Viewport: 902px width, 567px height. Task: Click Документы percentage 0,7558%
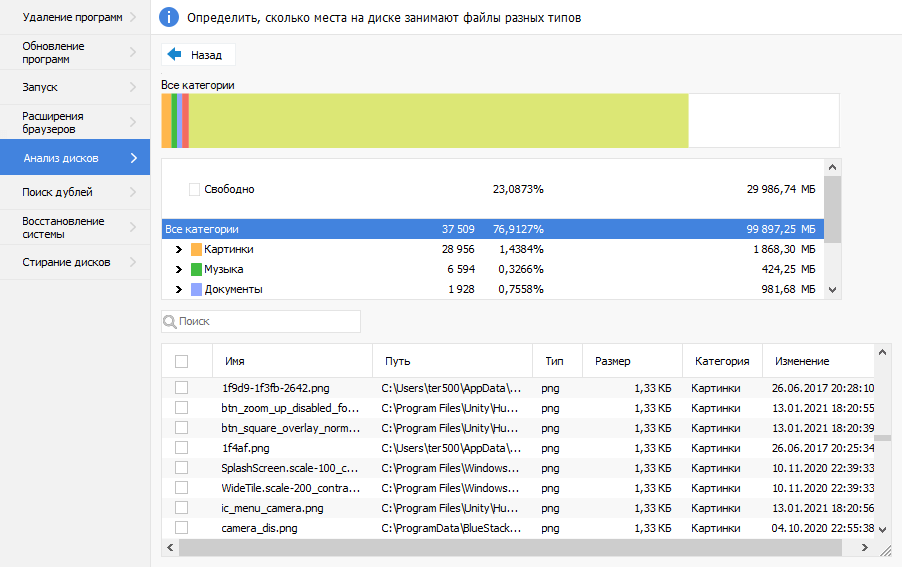[x=521, y=289]
